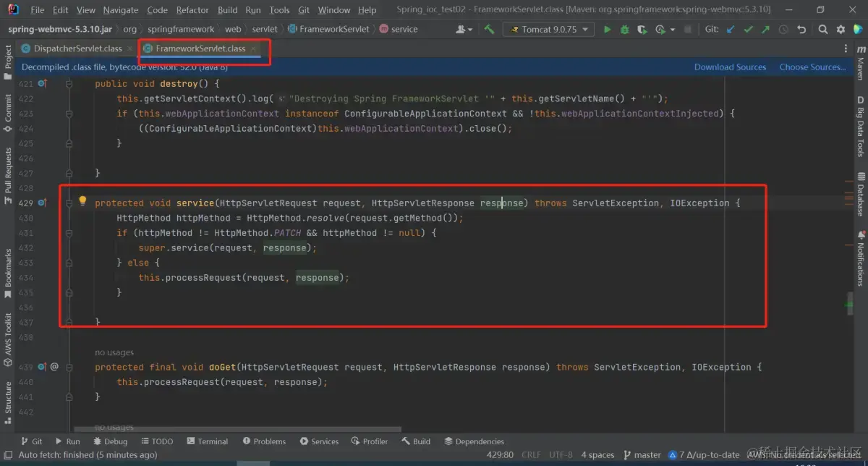This screenshot has width=868, height=466.
Task: Click the Git update project arrow
Action: 731,29
